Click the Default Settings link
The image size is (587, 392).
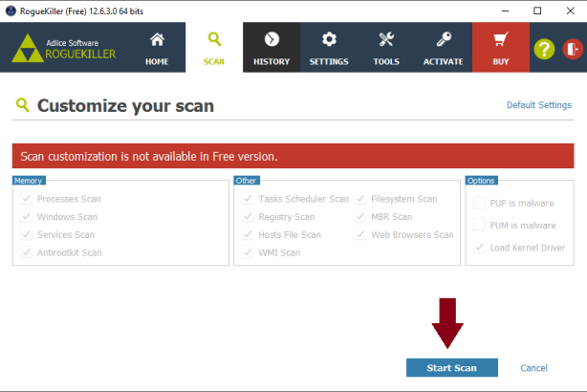[x=538, y=105]
